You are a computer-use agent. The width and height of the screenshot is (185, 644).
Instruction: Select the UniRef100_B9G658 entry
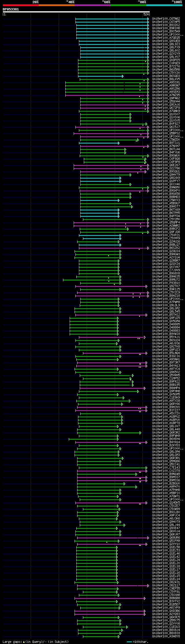166,194
